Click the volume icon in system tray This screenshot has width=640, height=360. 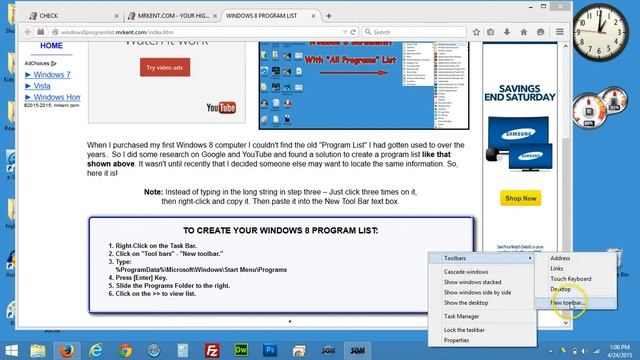[x=584, y=351]
